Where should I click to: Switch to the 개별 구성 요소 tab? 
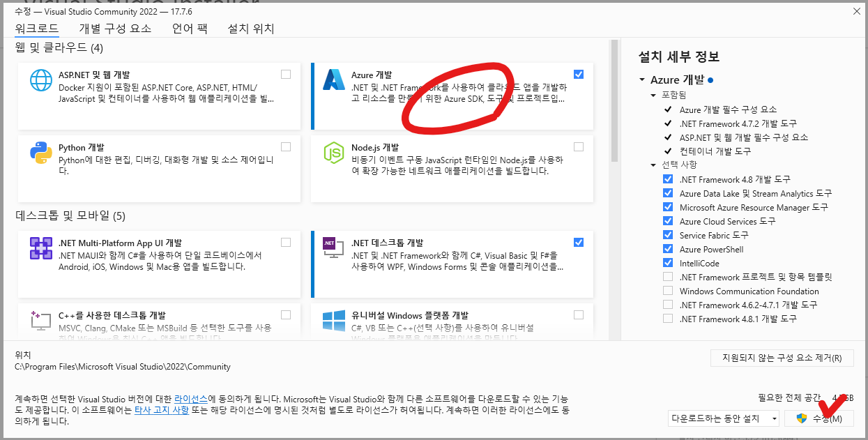click(x=115, y=29)
